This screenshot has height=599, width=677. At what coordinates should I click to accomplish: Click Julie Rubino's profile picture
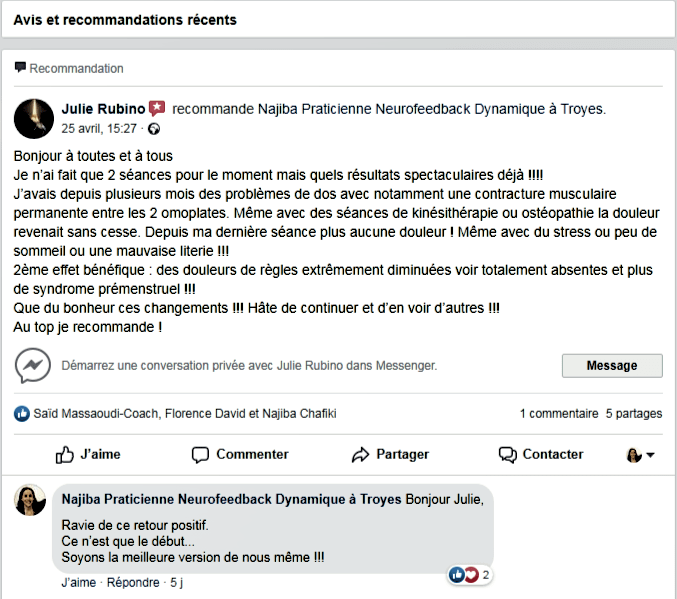click(34, 118)
